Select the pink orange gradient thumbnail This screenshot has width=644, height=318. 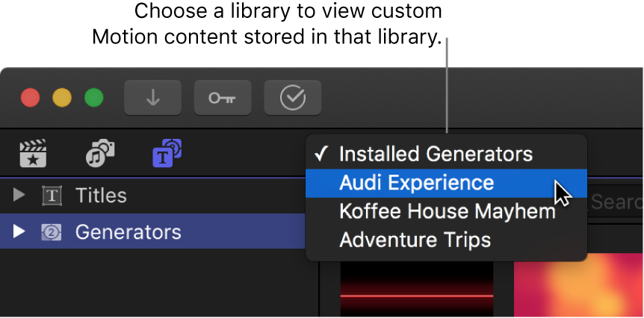578,290
